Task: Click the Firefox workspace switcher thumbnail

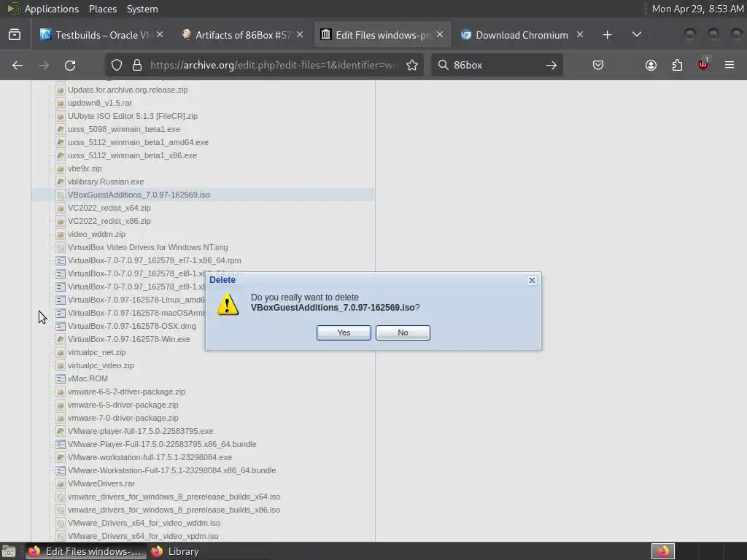Action: coord(662,551)
